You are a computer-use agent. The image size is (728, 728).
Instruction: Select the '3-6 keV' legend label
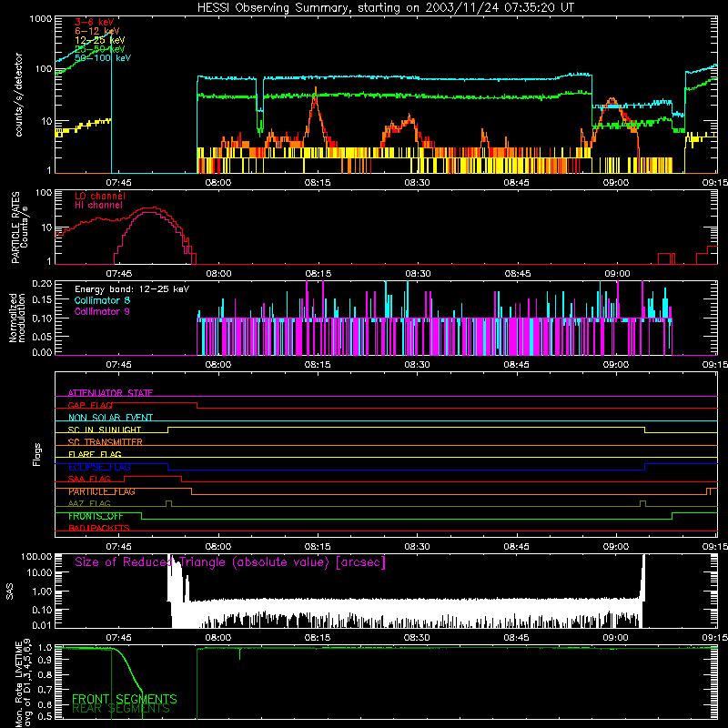(95, 22)
